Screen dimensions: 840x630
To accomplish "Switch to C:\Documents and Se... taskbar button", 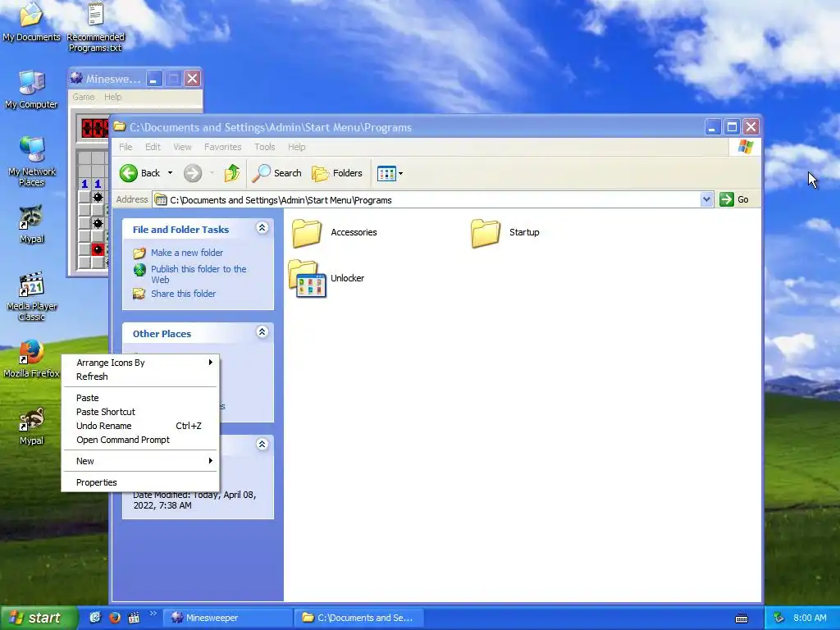I will (359, 618).
